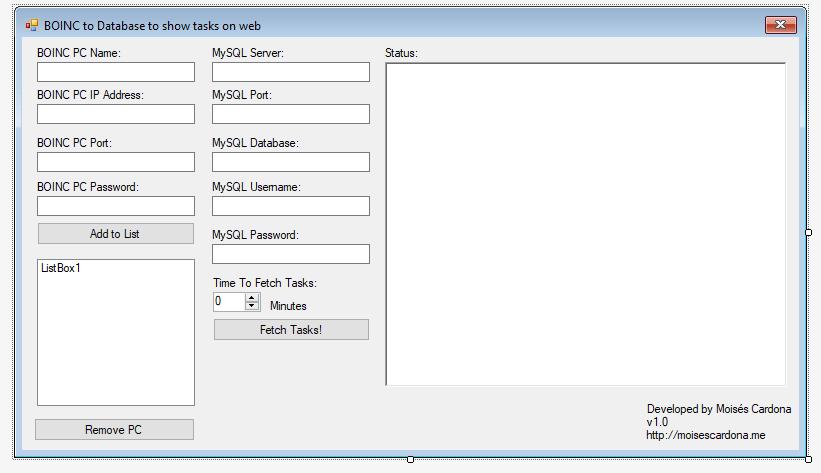Click the BOINC PC Name input field
Screen dimensions: 821x473
click(116, 72)
